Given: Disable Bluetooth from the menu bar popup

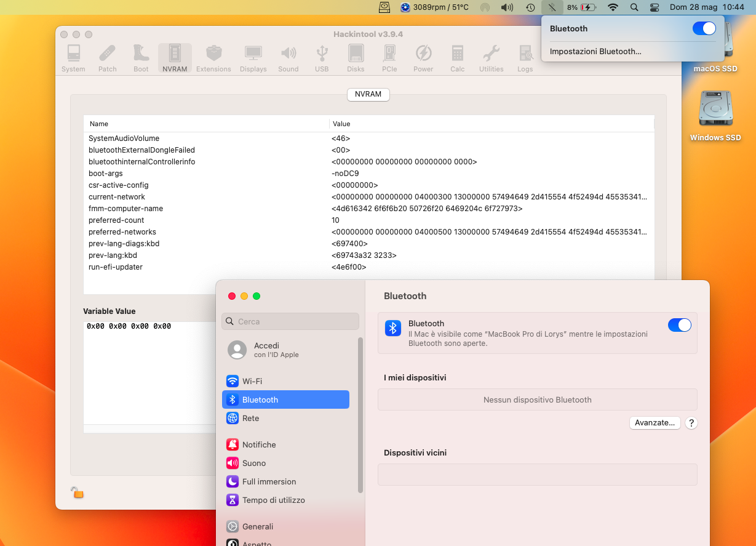Looking at the screenshot, I should pos(703,28).
